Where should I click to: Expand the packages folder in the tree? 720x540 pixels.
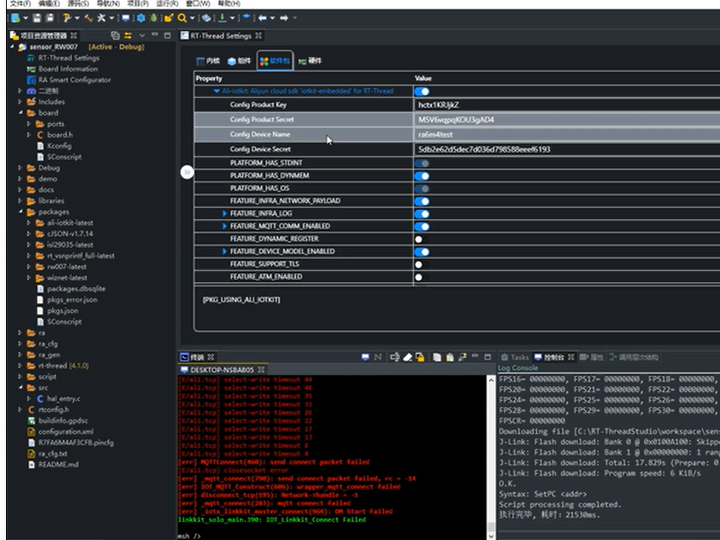(x=20, y=212)
